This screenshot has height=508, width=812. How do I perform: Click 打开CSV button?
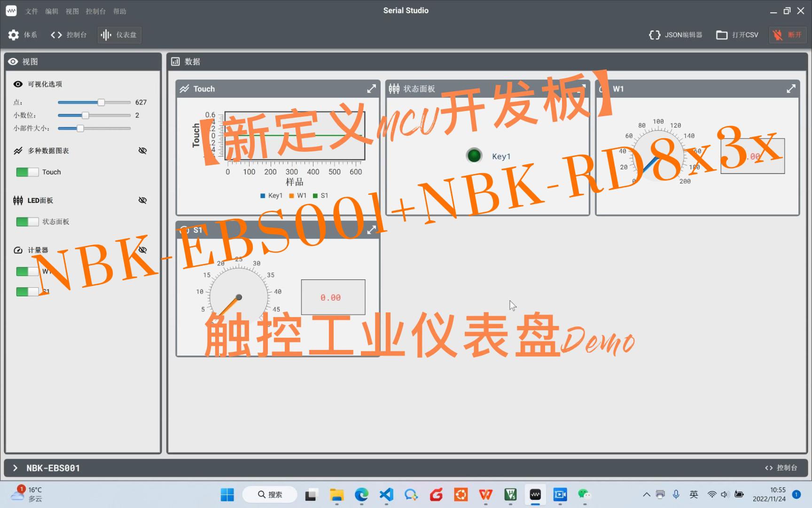(x=737, y=35)
